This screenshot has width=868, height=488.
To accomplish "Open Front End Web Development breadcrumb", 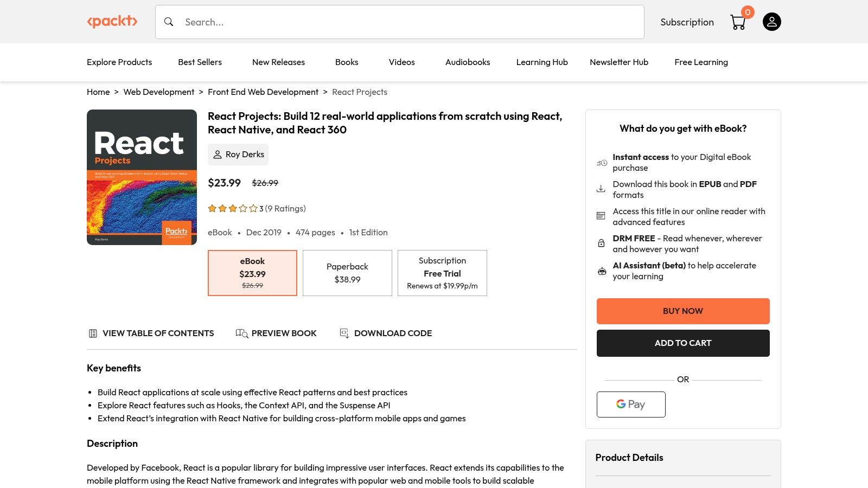I will tap(263, 92).
